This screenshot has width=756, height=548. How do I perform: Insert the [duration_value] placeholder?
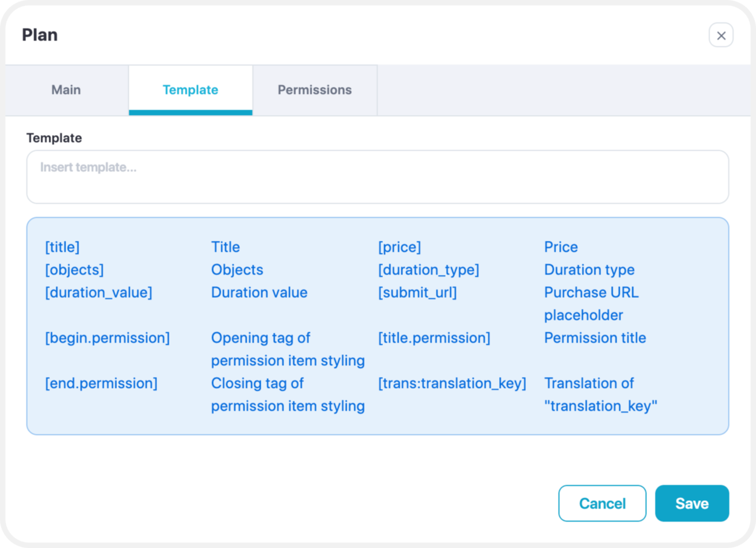tap(99, 292)
